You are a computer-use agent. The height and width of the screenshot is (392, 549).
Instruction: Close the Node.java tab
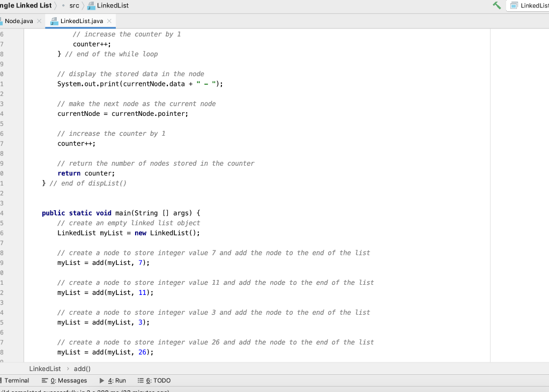click(x=39, y=21)
